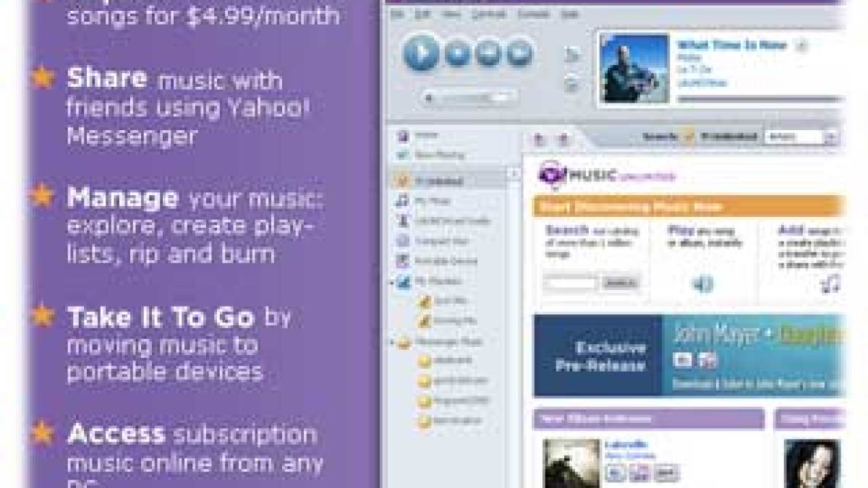This screenshot has width=868, height=488.
Task: Click the forward navigation arrow above the content
Action: (x=564, y=140)
